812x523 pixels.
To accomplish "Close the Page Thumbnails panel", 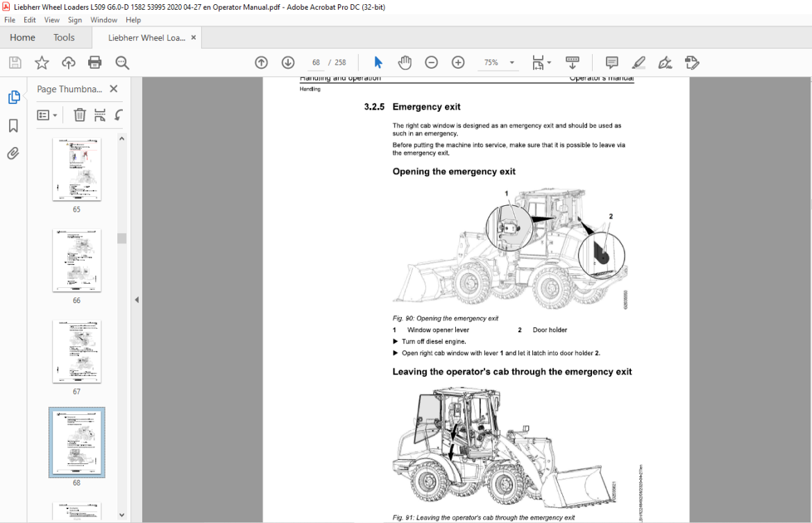I will 114,89.
